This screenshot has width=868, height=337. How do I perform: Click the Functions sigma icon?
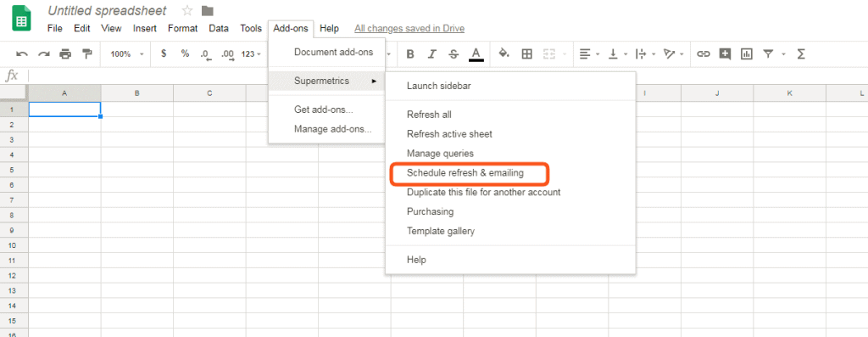coord(800,53)
